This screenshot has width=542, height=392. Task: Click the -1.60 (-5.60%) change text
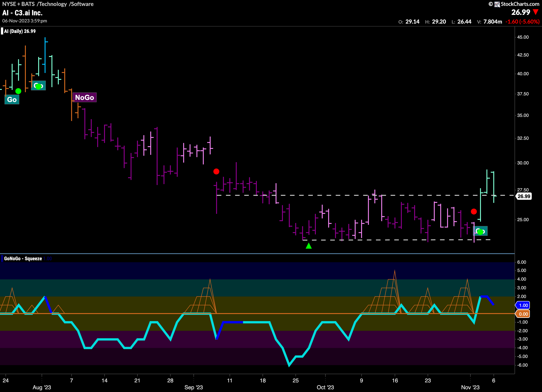522,22
